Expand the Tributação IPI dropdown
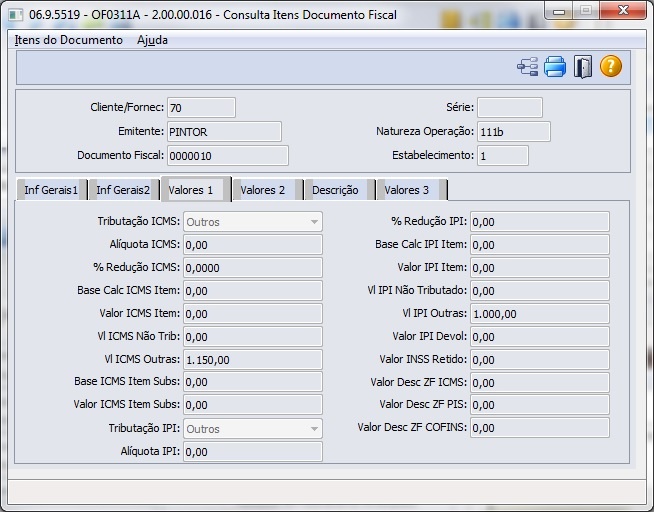The image size is (654, 512). tap(314, 429)
